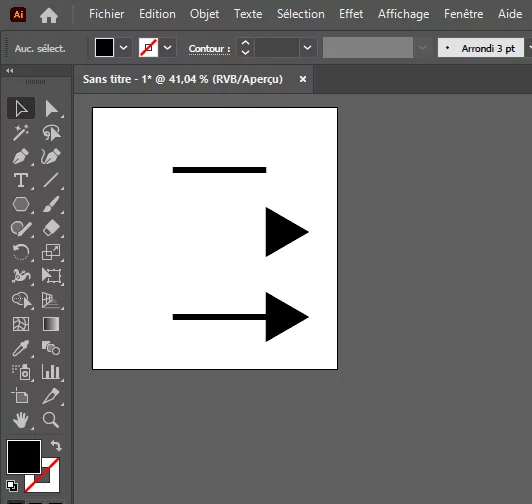Open the Fichier menu
This screenshot has width=532, height=504.
pos(107,14)
